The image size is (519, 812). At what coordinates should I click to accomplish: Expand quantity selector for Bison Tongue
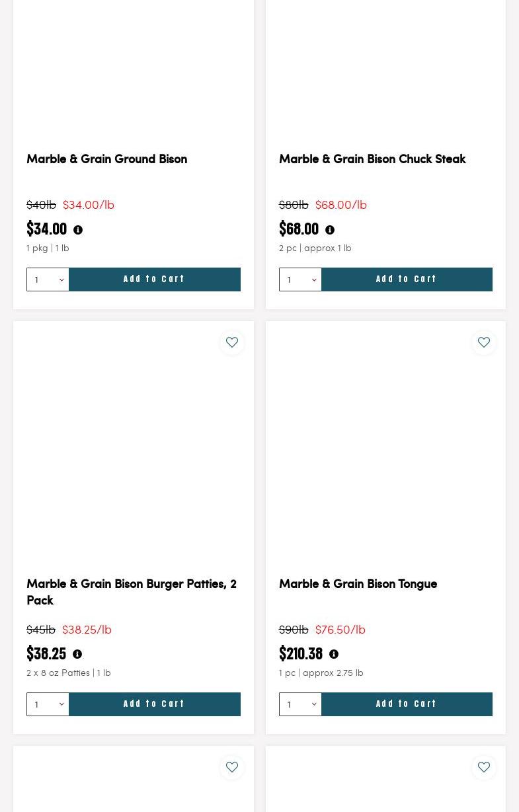click(x=300, y=704)
